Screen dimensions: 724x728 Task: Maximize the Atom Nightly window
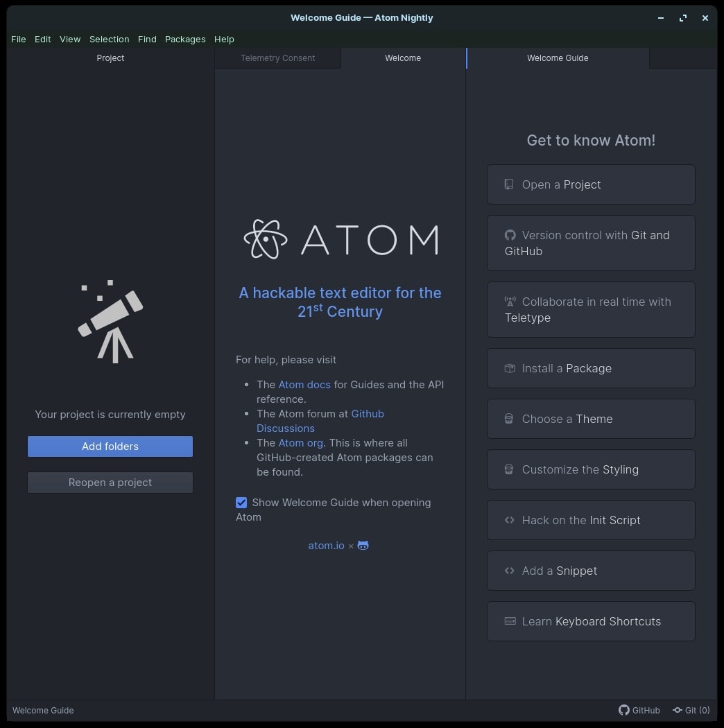coord(683,18)
